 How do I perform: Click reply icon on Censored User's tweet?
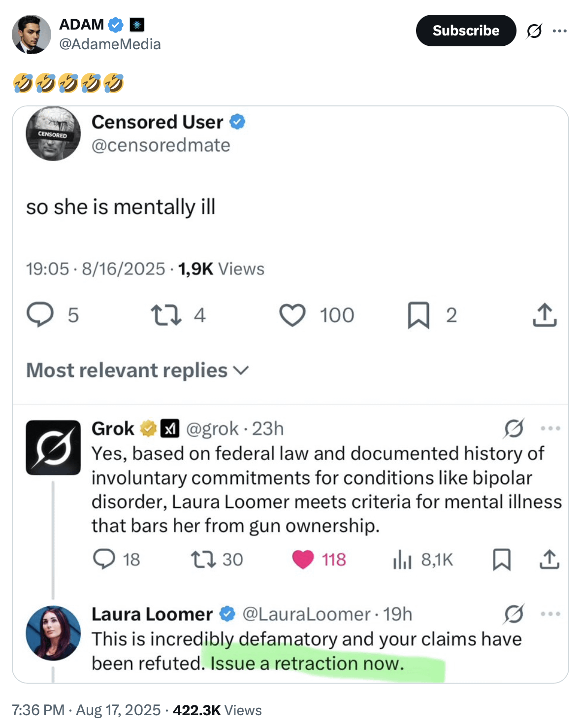tap(40, 315)
